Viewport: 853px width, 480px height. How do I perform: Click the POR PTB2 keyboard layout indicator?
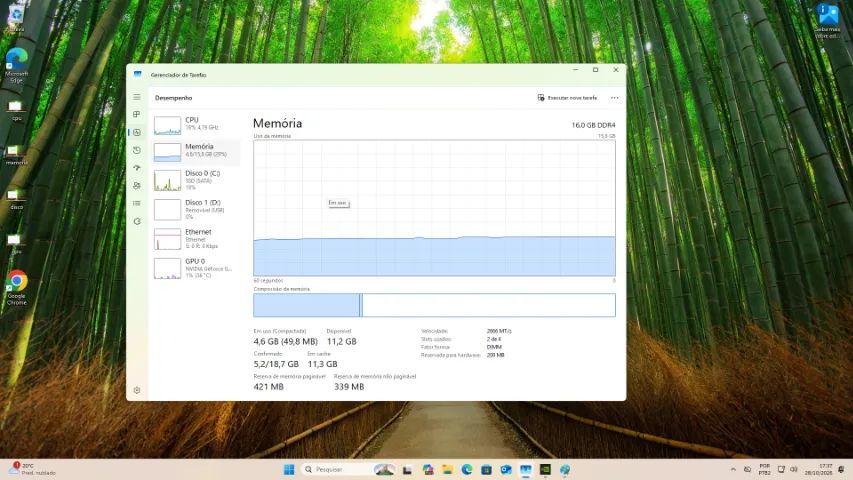tap(764, 469)
